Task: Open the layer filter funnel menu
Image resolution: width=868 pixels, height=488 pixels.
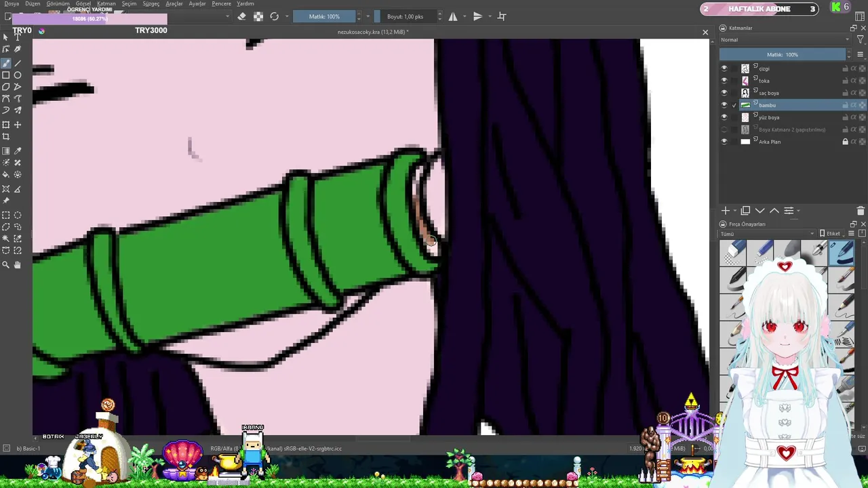Action: (860, 40)
